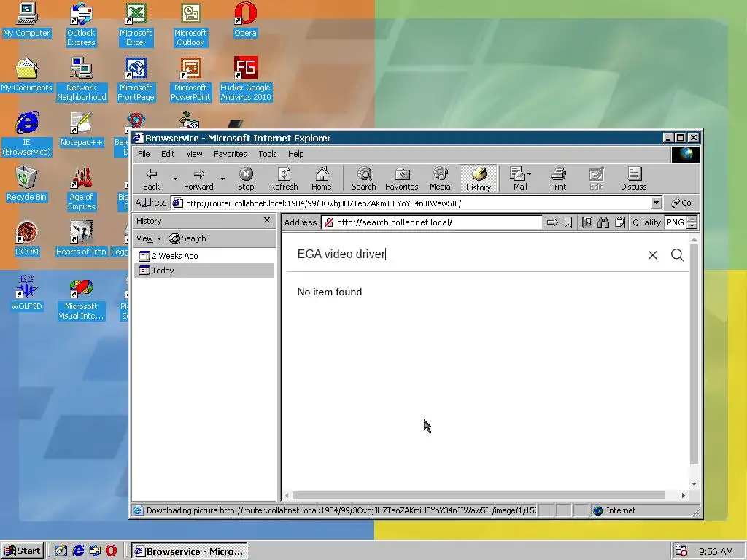Image resolution: width=747 pixels, height=560 pixels.
Task: Click the Go arrow in Browservice bar
Action: 552,222
